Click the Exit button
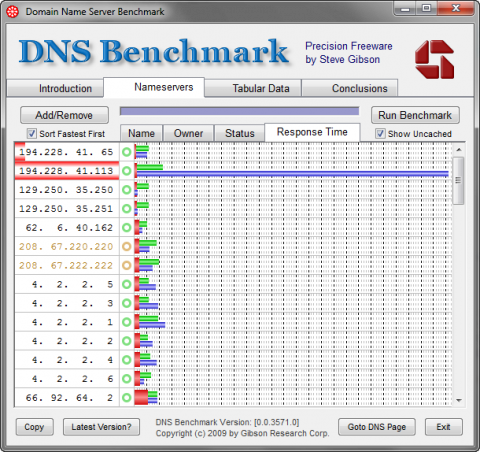The width and height of the screenshot is (480, 452). click(x=444, y=427)
